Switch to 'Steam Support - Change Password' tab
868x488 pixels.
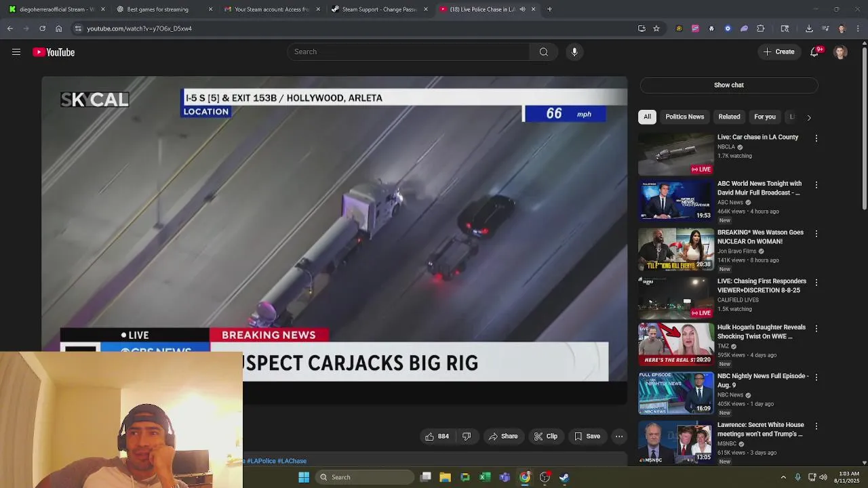point(380,9)
